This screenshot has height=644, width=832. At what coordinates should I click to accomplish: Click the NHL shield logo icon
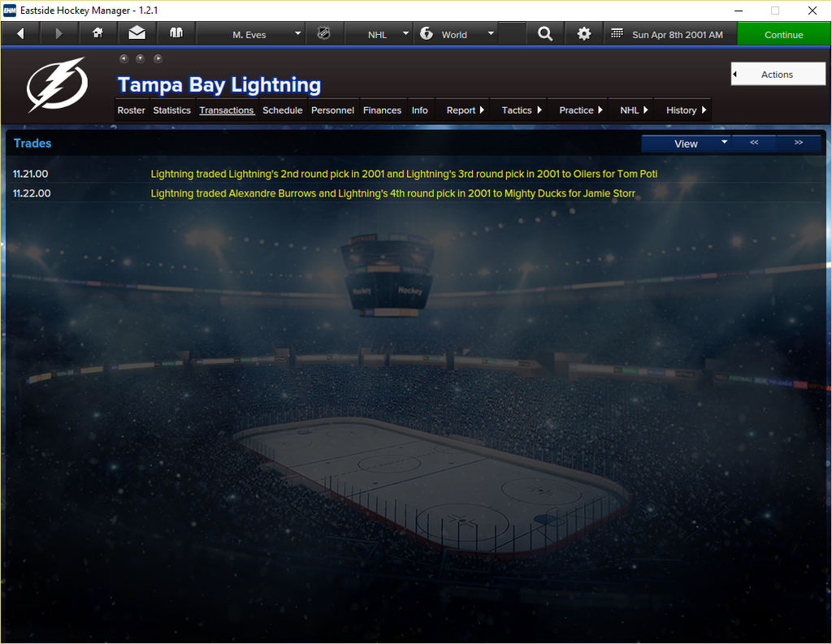[323, 33]
